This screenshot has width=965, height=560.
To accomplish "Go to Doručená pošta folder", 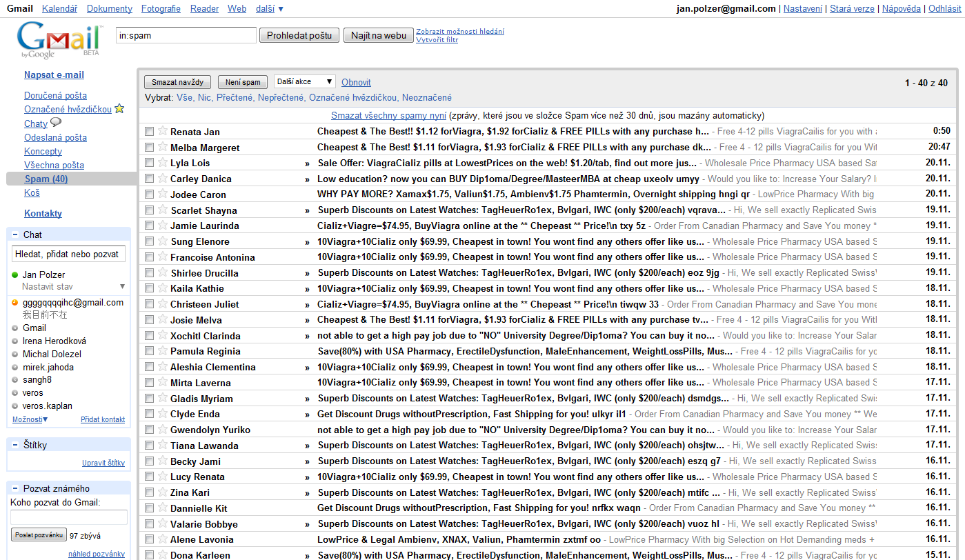I will pos(55,95).
